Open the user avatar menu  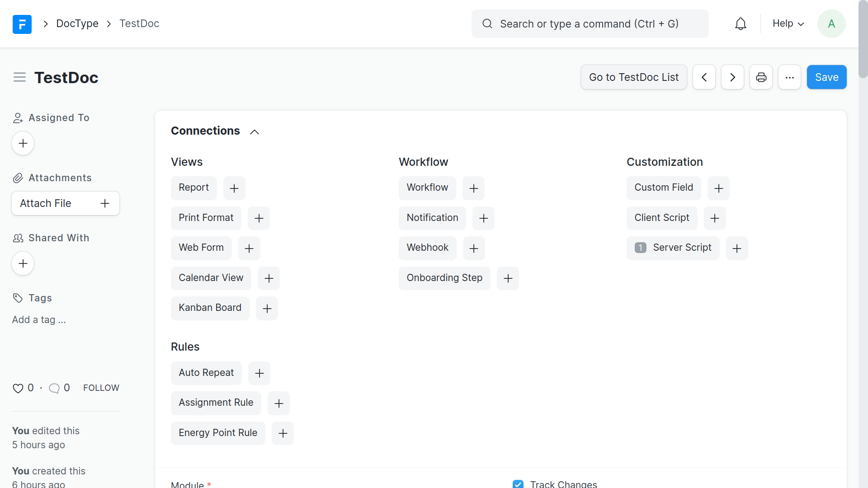(831, 24)
